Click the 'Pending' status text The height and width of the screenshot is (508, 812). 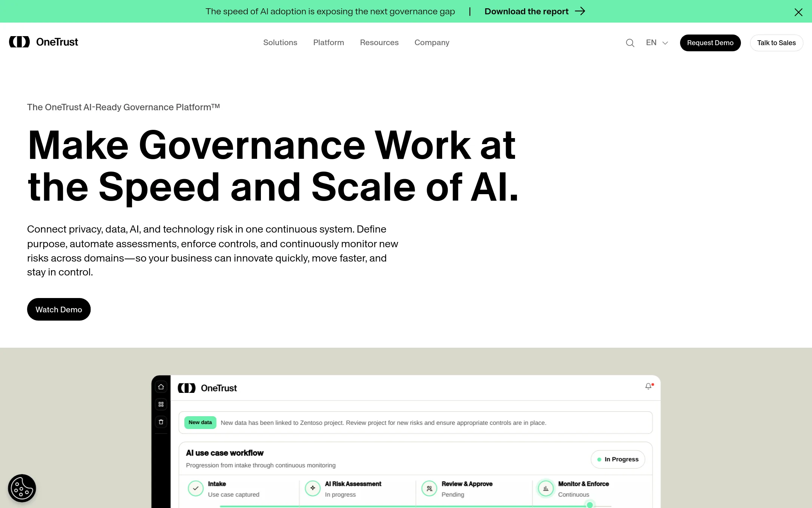tap(453, 494)
